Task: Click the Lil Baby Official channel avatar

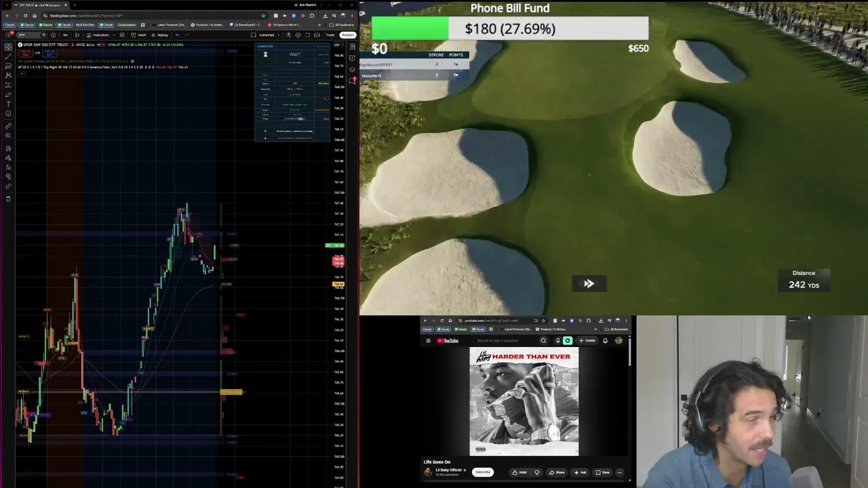Action: pyautogui.click(x=428, y=472)
